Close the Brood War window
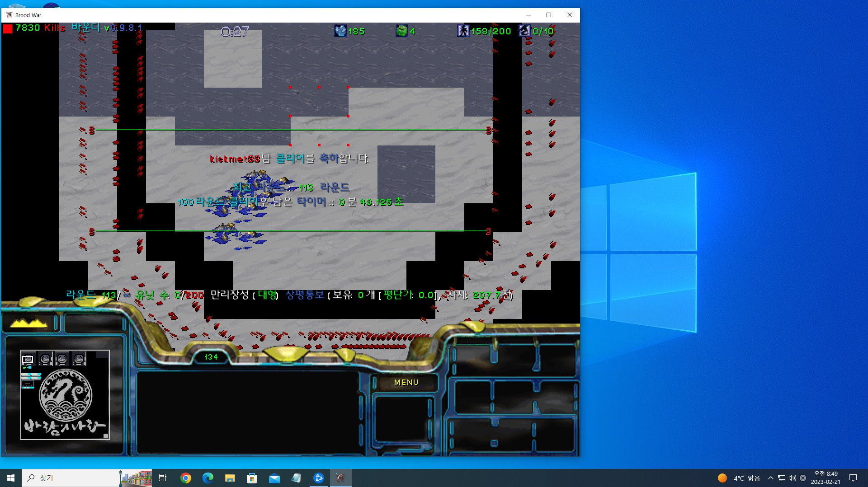 pyautogui.click(x=570, y=15)
